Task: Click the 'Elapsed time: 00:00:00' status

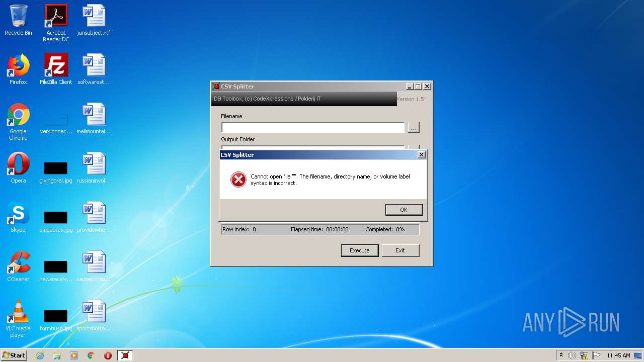Action: [x=319, y=229]
